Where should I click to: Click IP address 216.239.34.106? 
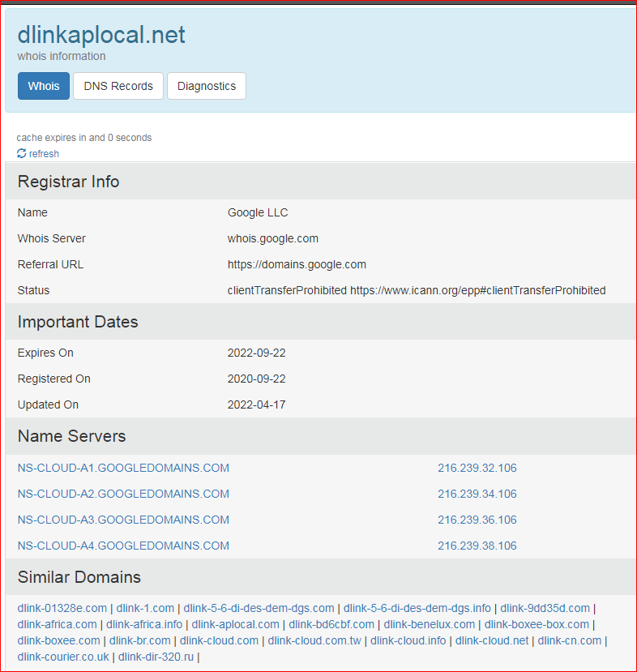coord(477,494)
